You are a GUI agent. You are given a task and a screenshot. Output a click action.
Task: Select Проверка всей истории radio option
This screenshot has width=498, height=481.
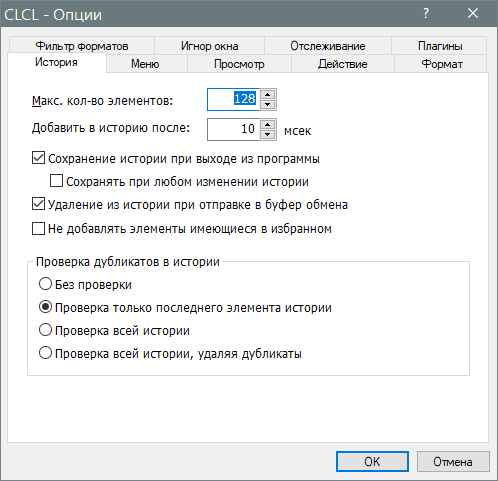click(45, 330)
